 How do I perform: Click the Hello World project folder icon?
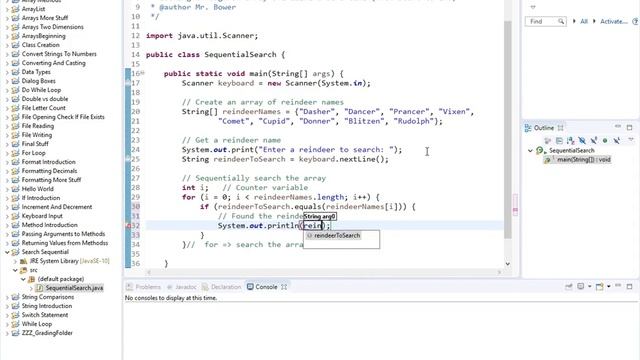tap(16, 189)
